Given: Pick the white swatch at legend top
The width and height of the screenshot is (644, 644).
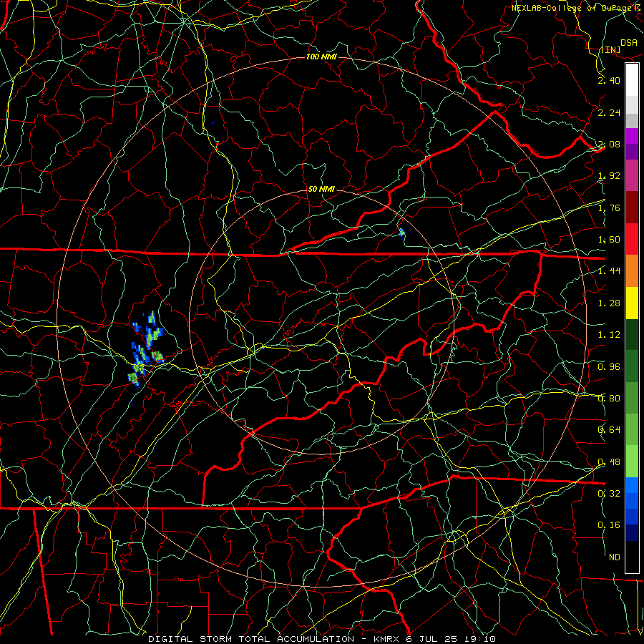Looking at the screenshot, I should [632, 80].
